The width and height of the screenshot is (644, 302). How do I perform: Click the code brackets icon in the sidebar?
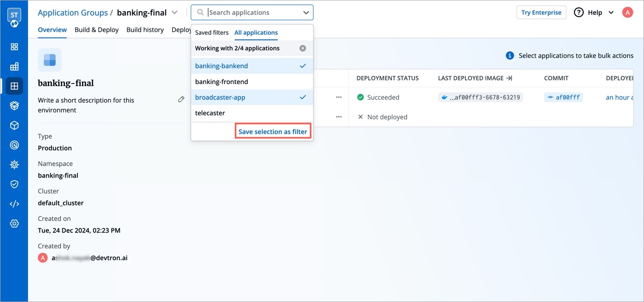[x=14, y=204]
